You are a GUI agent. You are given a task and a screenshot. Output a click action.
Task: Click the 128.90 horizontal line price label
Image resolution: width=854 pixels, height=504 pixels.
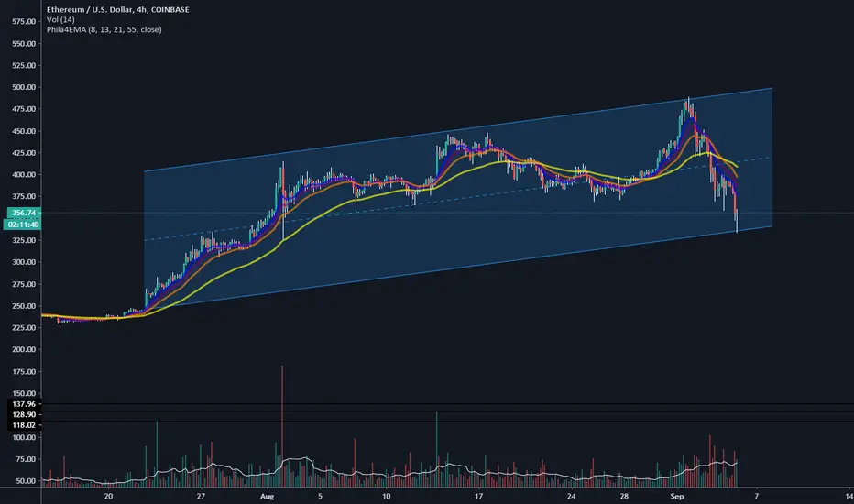24,414
